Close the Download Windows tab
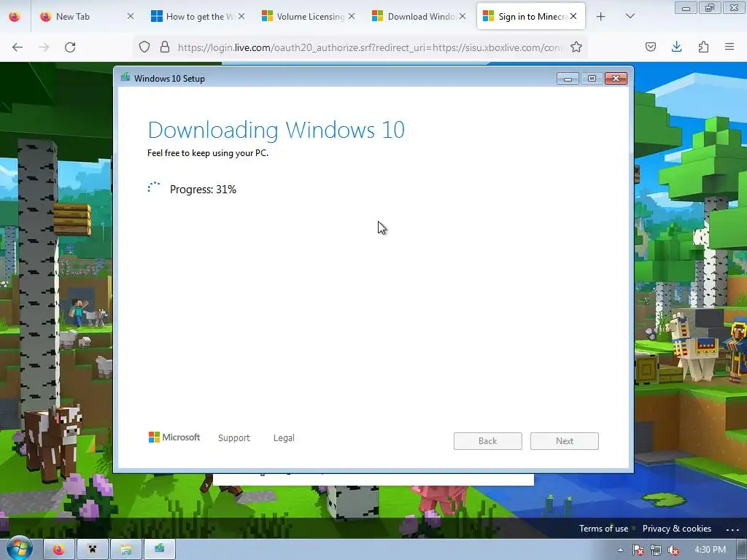747x560 pixels. coord(462,16)
